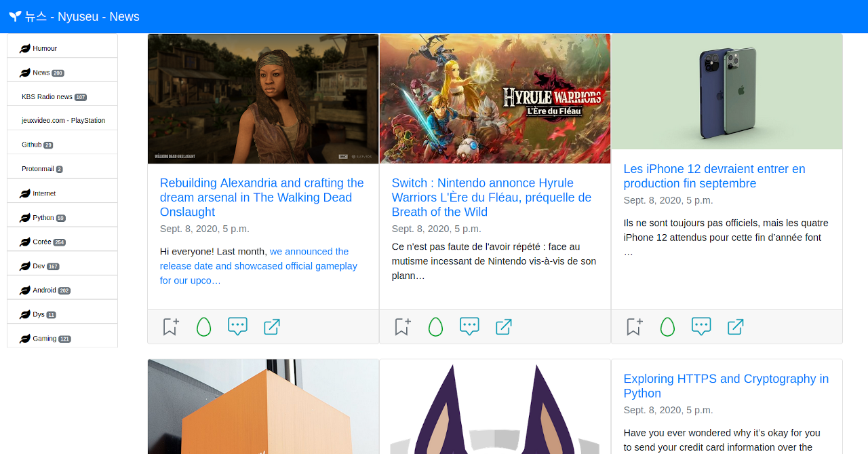
Task: Click the leaf icon beside Android
Action: [25, 290]
